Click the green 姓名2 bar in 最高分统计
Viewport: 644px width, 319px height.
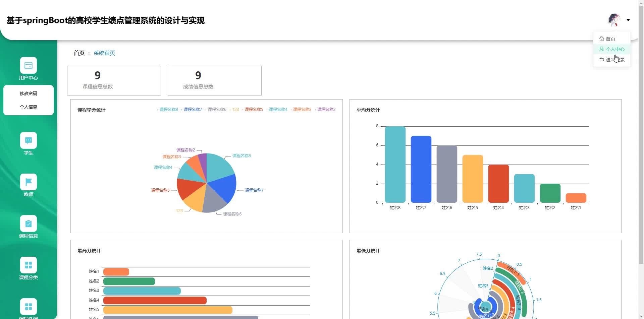[129, 281]
